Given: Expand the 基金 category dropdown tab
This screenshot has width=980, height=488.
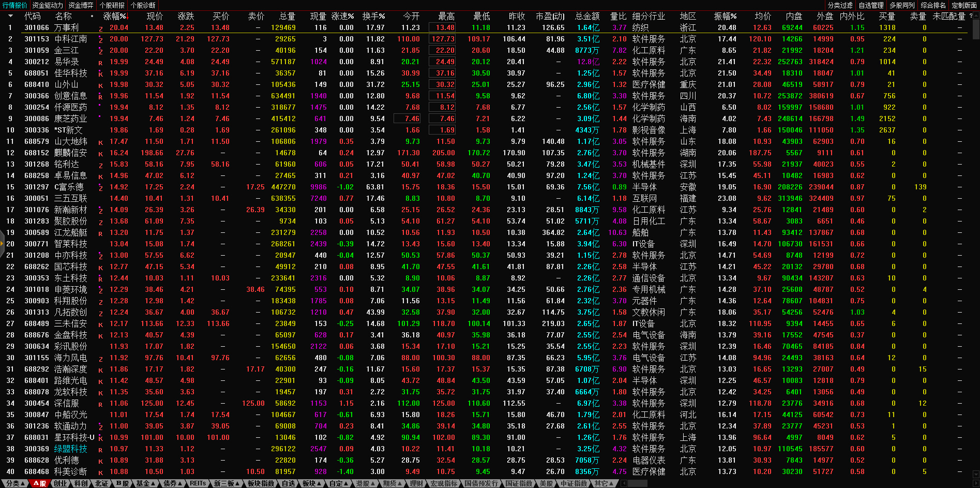Looking at the screenshot, I should (x=145, y=483).
